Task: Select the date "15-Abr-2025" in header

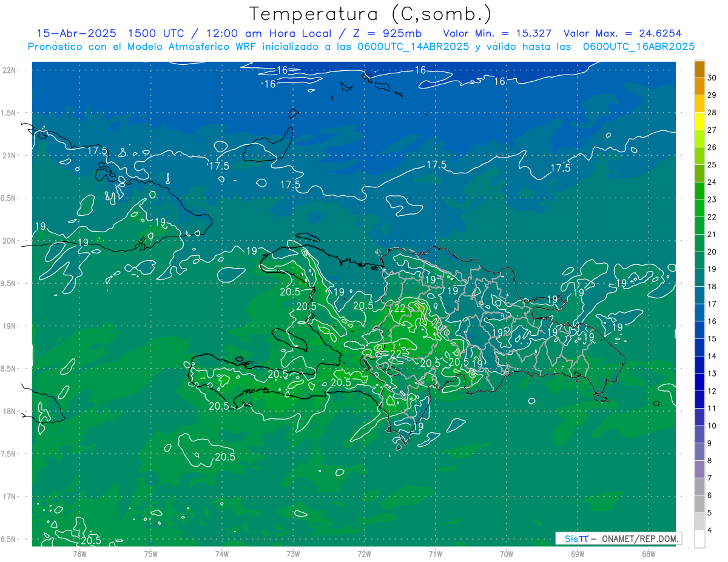Action: coord(76,33)
